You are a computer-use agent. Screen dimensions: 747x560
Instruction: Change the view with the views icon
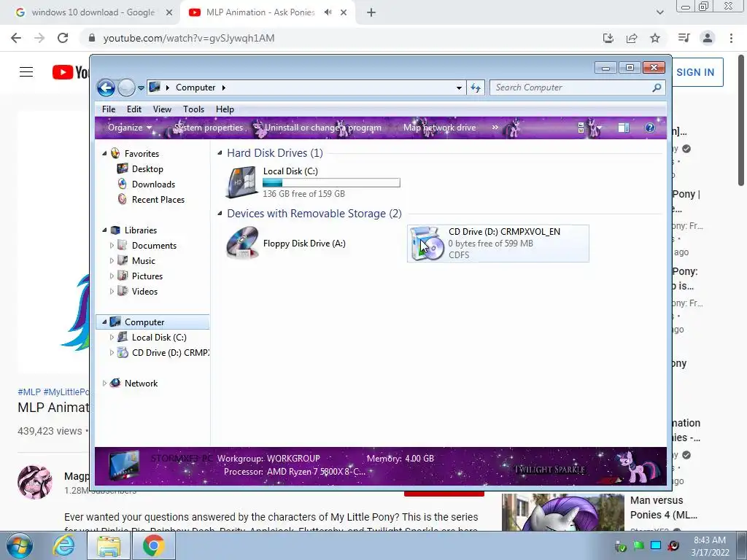[581, 128]
